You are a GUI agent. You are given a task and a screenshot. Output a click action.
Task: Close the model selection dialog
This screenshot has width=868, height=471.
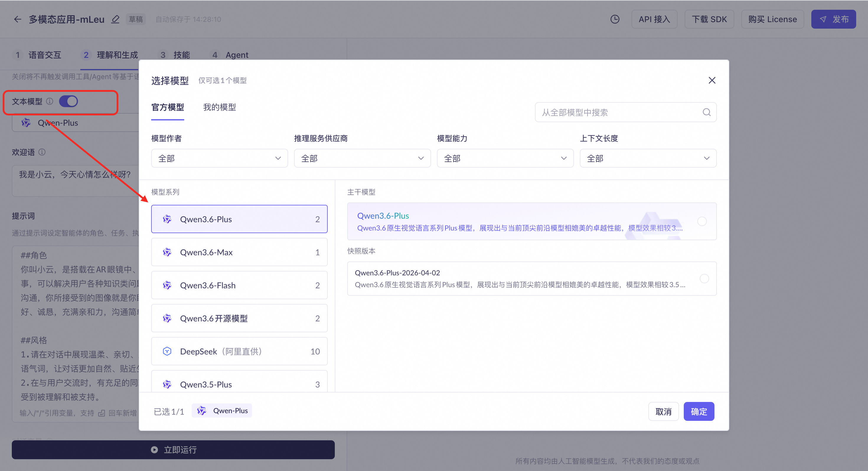point(712,80)
